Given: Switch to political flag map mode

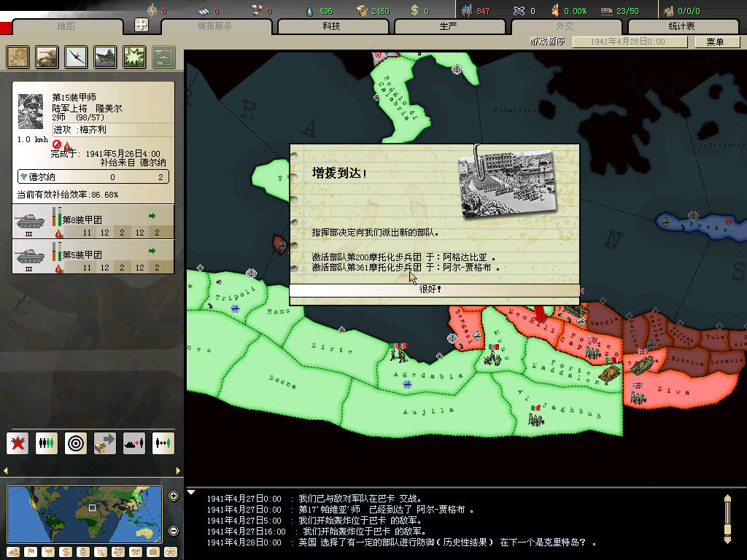Looking at the screenshot, I should [31, 552].
